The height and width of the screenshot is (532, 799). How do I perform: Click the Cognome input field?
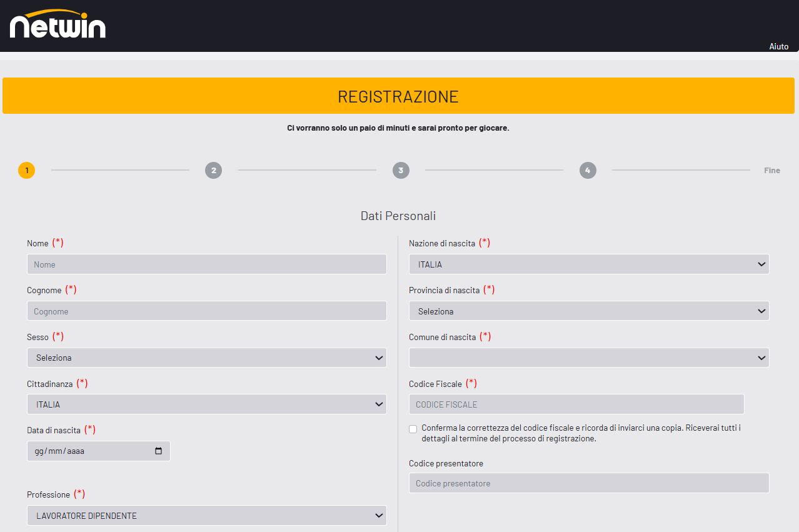pos(206,311)
